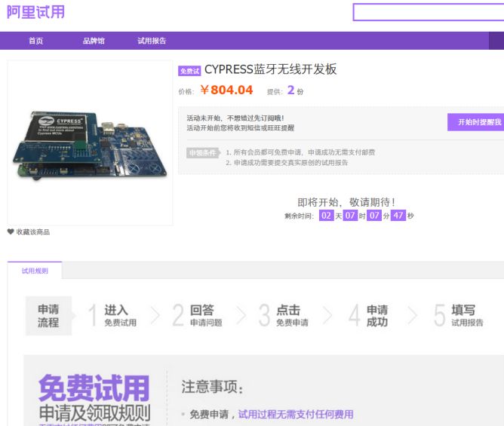The image size is (504, 426).
Task: Switch to the 试用规则 tab
Action: 35,271
